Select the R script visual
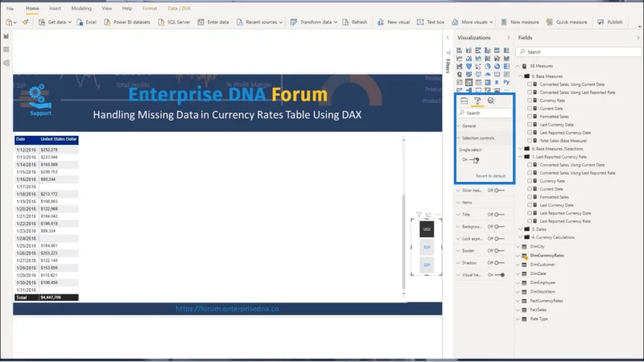Screen dimensions: 644x362 tap(497, 83)
